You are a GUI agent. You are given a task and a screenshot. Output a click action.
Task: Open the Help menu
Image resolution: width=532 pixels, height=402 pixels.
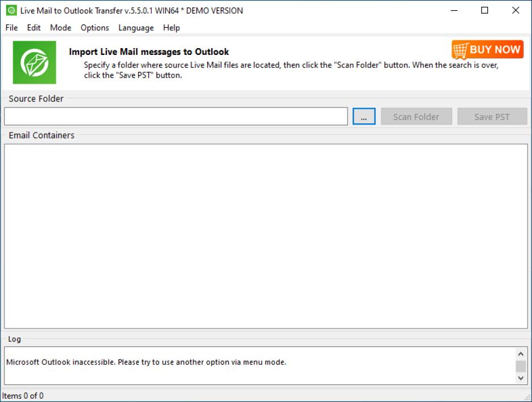click(171, 28)
